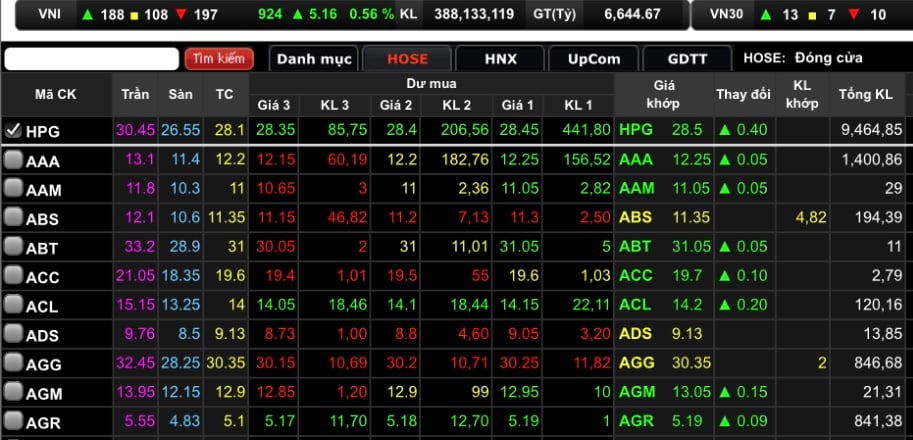Click the VNI index label

point(49,14)
